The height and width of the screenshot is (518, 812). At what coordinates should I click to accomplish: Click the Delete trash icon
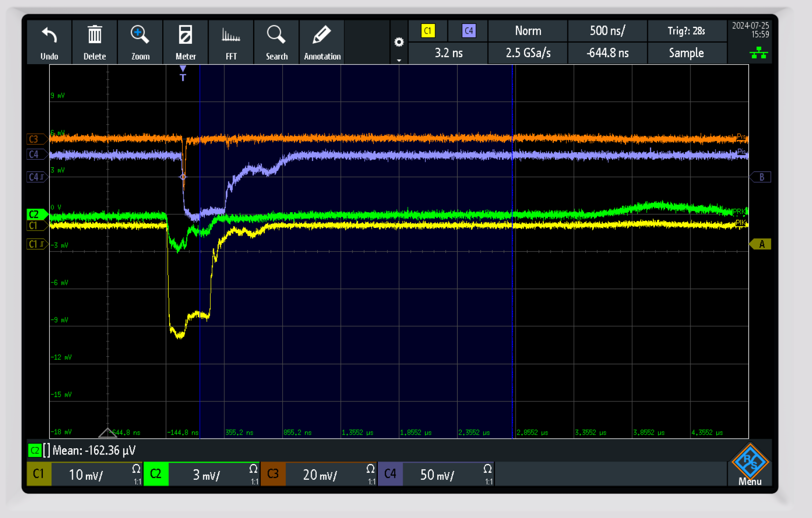pyautogui.click(x=95, y=36)
